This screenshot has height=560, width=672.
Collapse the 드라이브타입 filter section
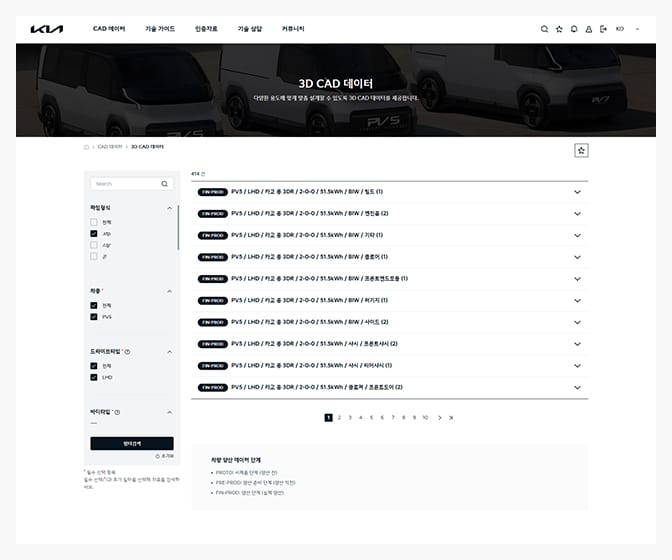pyautogui.click(x=170, y=352)
